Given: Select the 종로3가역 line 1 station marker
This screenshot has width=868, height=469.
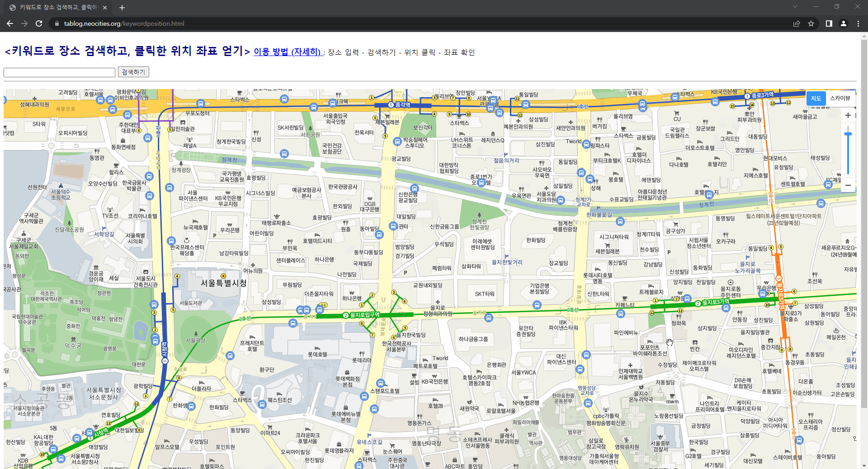Looking at the screenshot, I should coord(759,95).
